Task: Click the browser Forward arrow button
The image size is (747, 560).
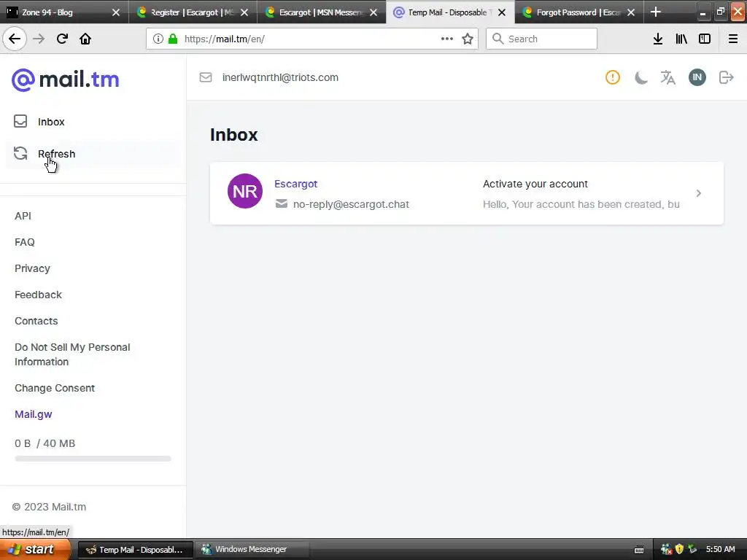Action: pos(39,39)
